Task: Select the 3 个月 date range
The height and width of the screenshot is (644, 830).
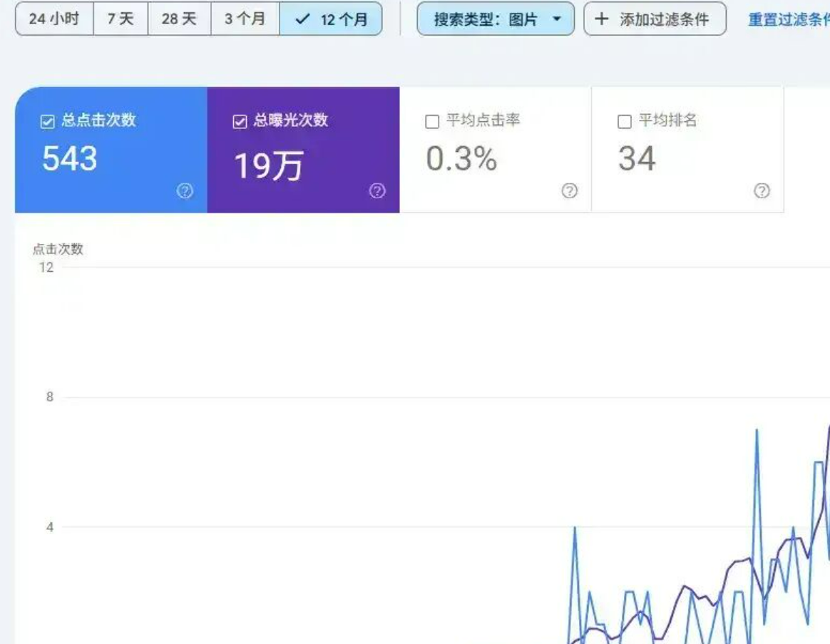Action: [x=245, y=19]
